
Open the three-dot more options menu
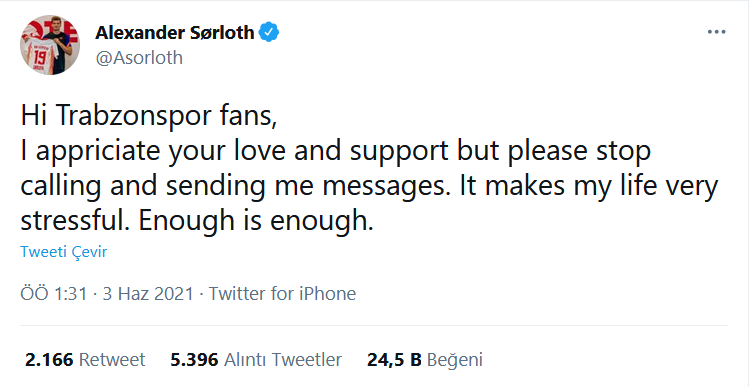717,33
